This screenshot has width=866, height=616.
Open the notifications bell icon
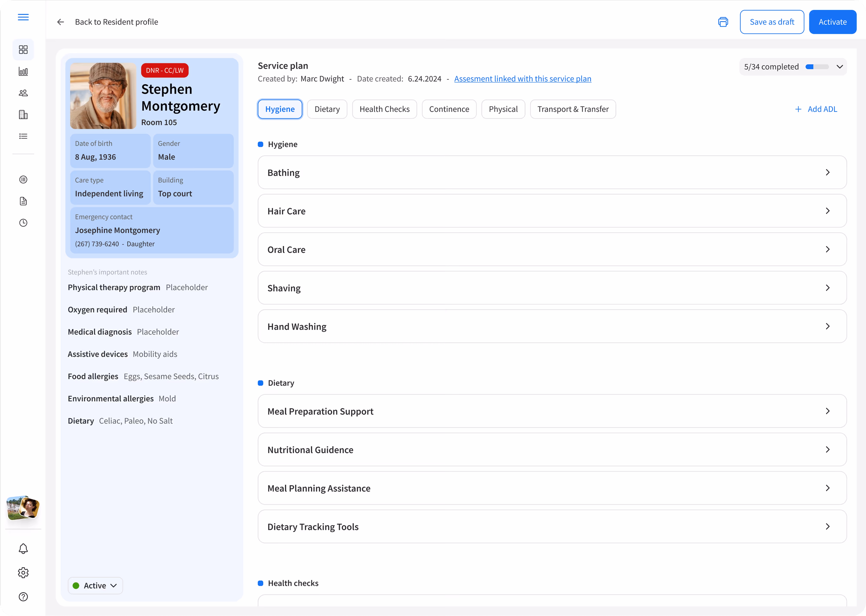pos(23,549)
